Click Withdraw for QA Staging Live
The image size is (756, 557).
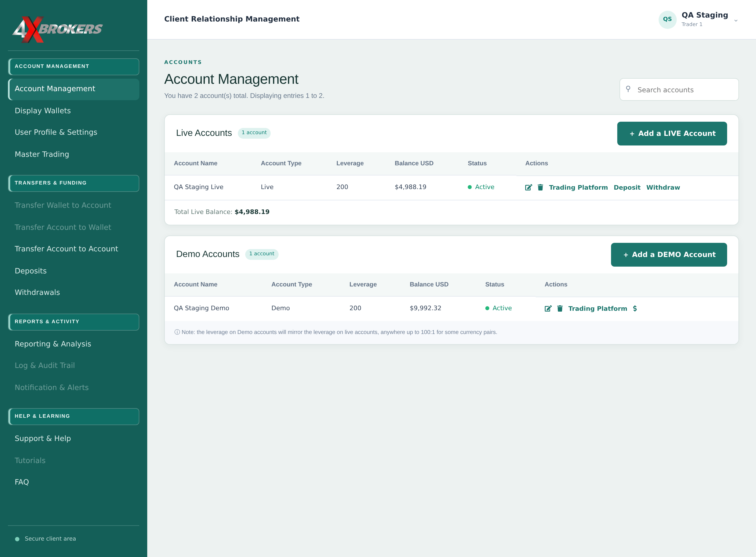[663, 187]
